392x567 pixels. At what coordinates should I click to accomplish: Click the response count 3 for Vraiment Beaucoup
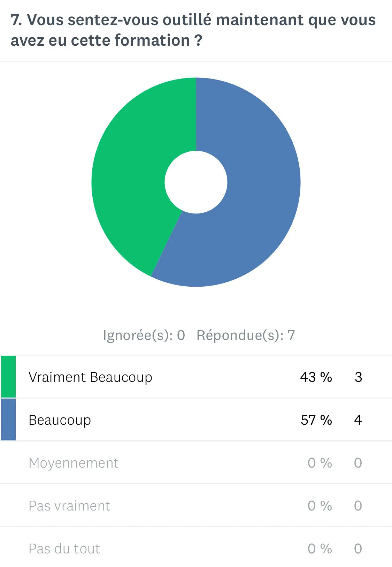pos(358,377)
